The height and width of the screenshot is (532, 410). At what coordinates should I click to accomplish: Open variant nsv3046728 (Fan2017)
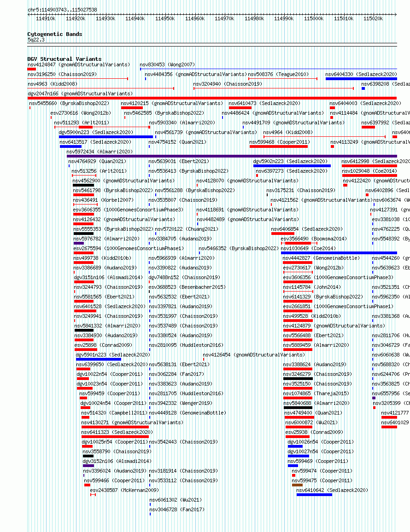pyautogui.click(x=177, y=509)
